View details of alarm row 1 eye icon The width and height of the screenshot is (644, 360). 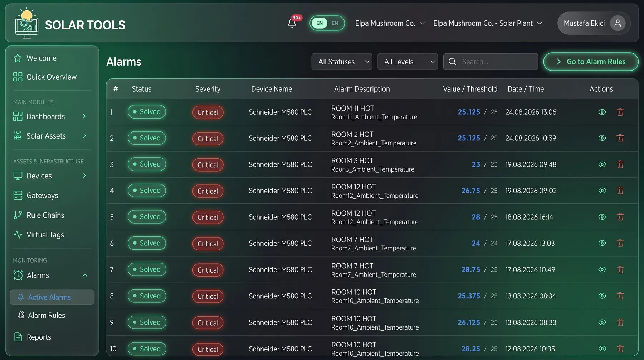click(x=602, y=112)
